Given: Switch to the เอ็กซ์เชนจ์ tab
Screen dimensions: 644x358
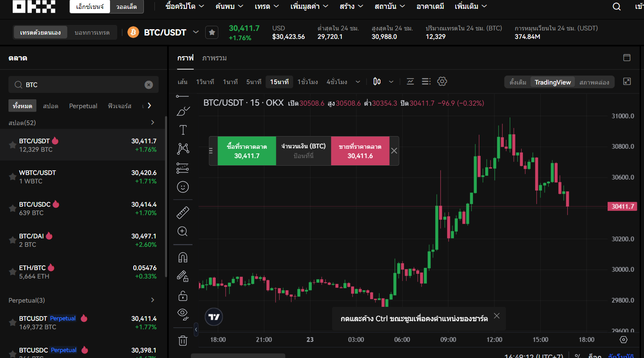Looking at the screenshot, I should pyautogui.click(x=90, y=7).
